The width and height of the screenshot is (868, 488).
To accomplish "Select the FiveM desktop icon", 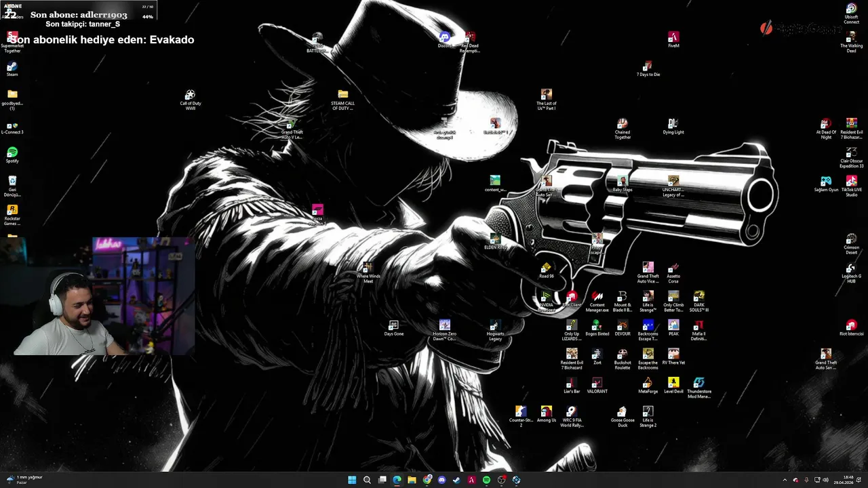I will coord(673,39).
